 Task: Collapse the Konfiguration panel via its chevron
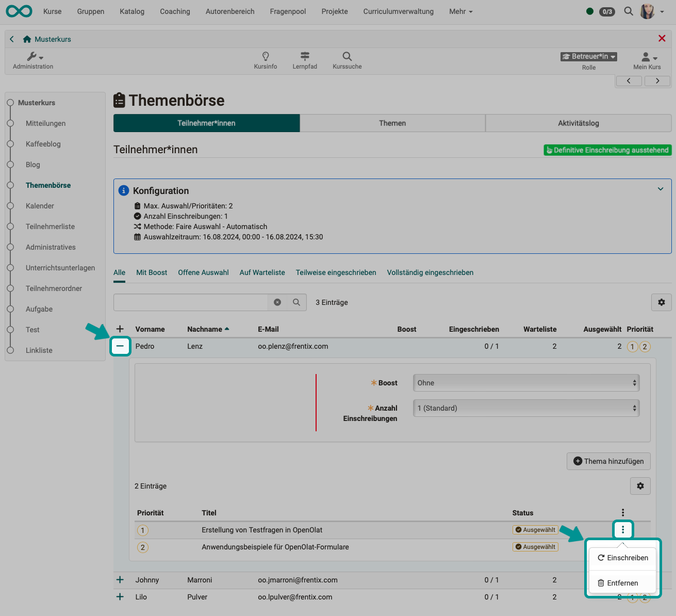[661, 189]
